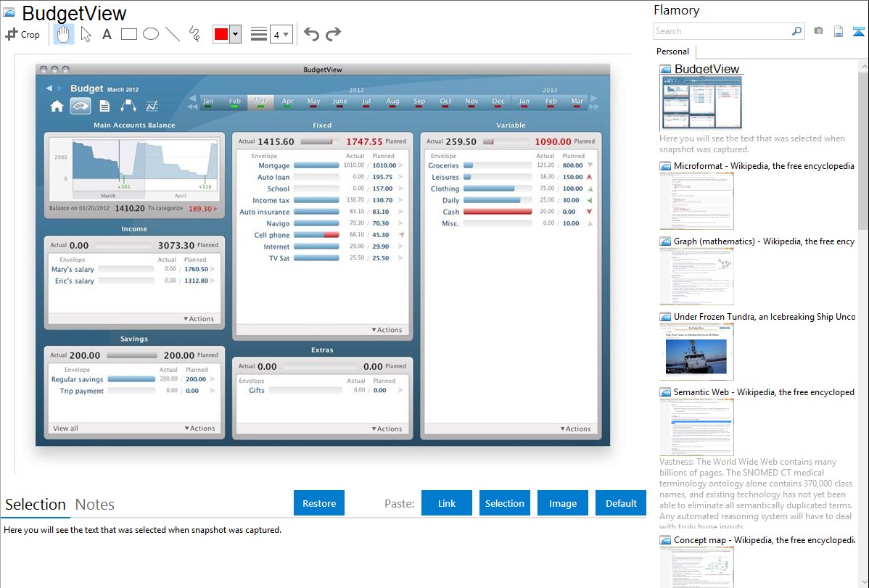Click the snapshot list scrollbar up arrow
The height and width of the screenshot is (588, 869).
pos(864,67)
